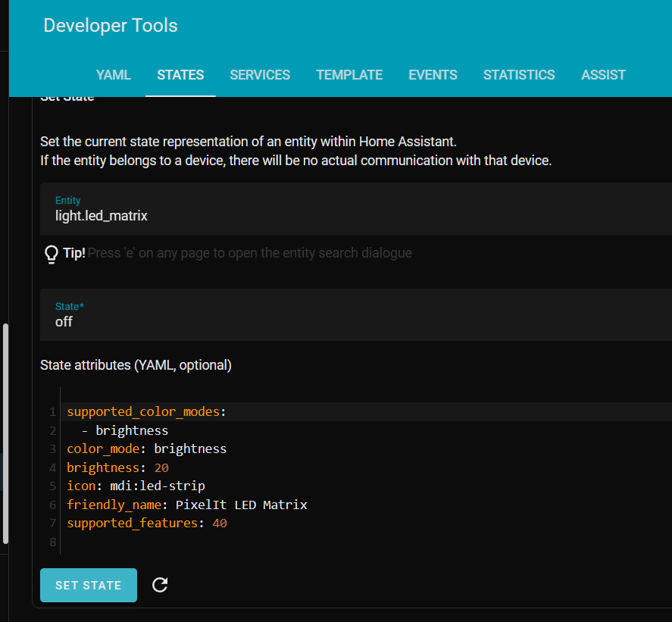Open the ASSIST tab
This screenshot has height=622, width=672.
[x=603, y=75]
